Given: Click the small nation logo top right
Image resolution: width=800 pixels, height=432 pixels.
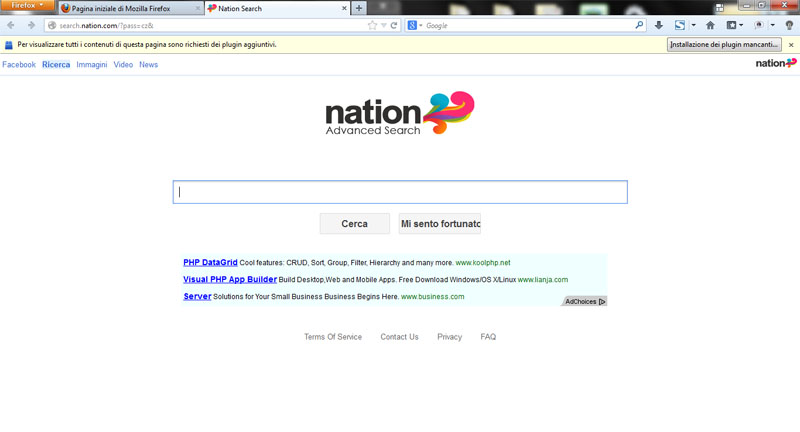Looking at the screenshot, I should (x=776, y=63).
